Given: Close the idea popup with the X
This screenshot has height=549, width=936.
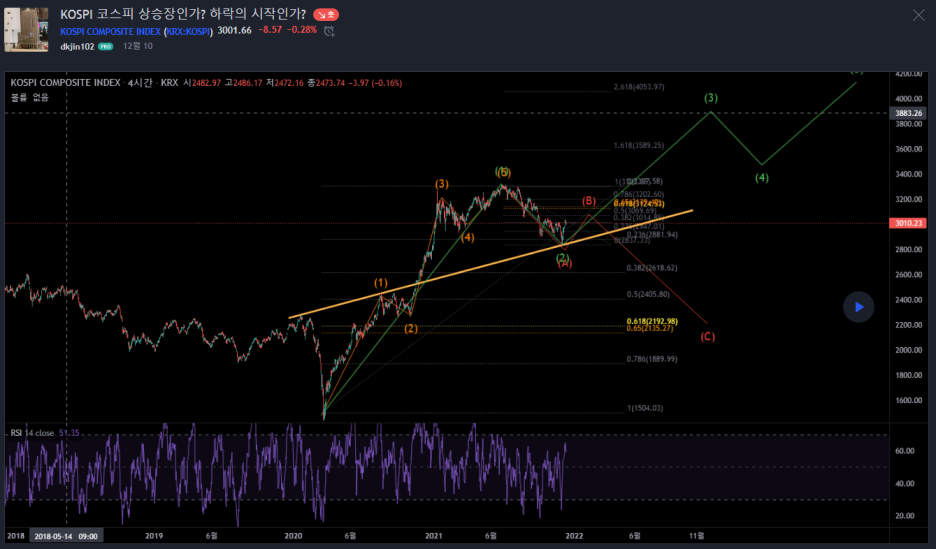Looking at the screenshot, I should click(x=918, y=15).
